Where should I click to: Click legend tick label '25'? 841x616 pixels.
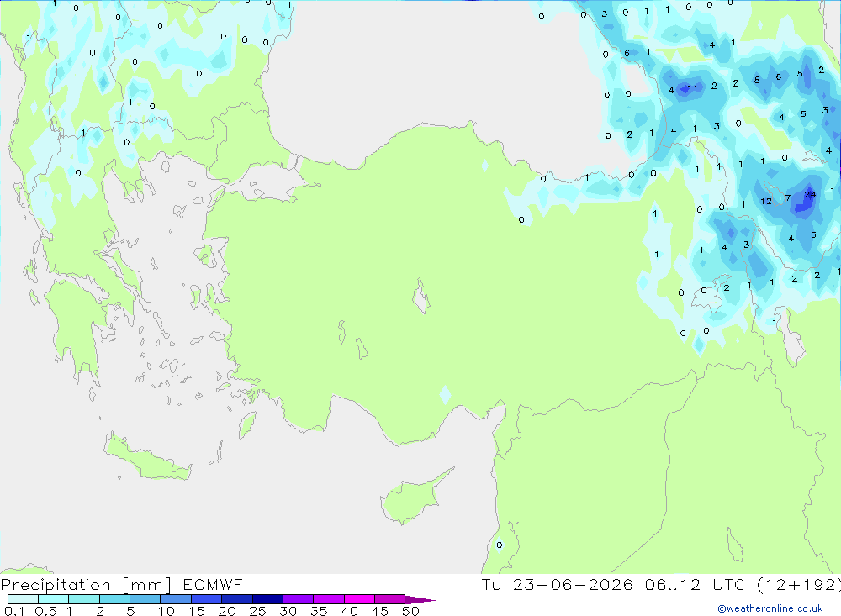[x=257, y=611]
